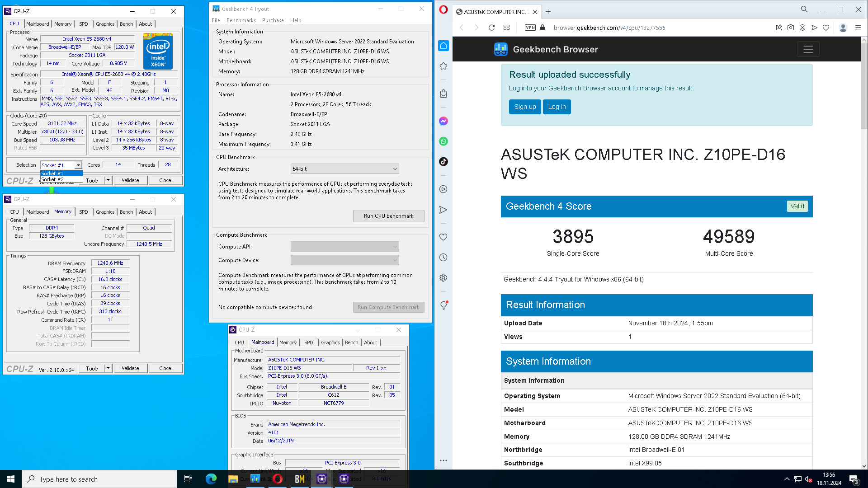The width and height of the screenshot is (868, 488).
Task: Toggle Geekbench Browser hamburger navigation
Action: (x=808, y=49)
